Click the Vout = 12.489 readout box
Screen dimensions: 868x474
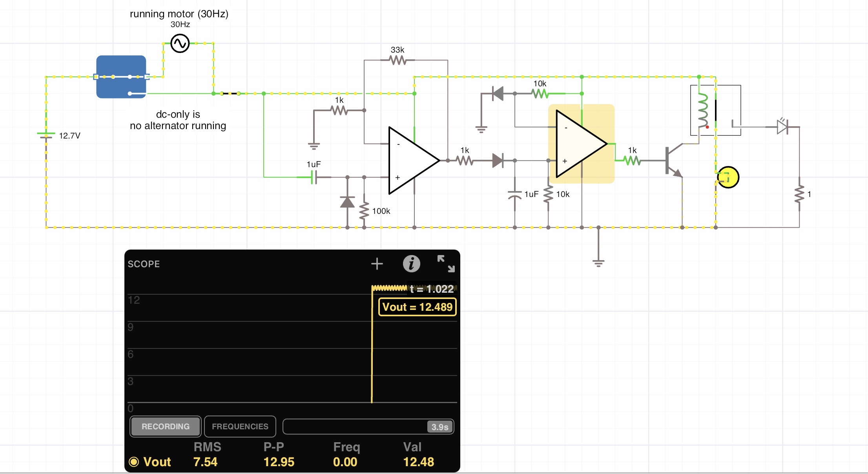[x=418, y=307]
